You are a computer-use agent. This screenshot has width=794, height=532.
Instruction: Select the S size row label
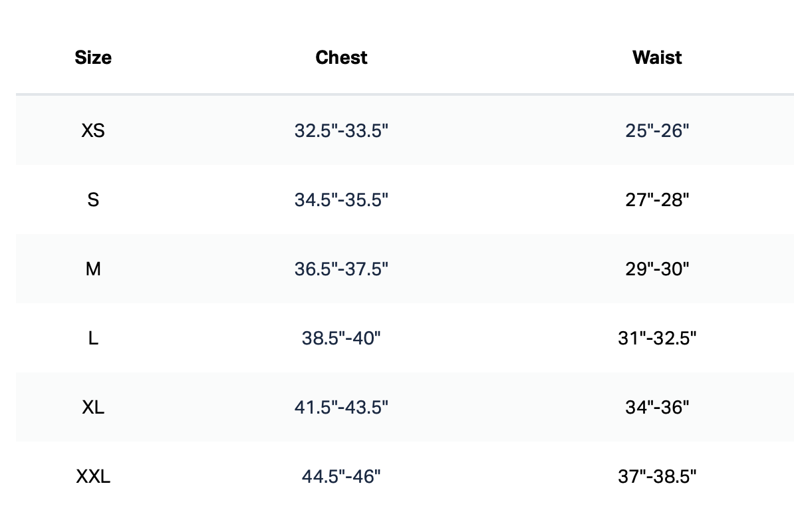point(93,199)
